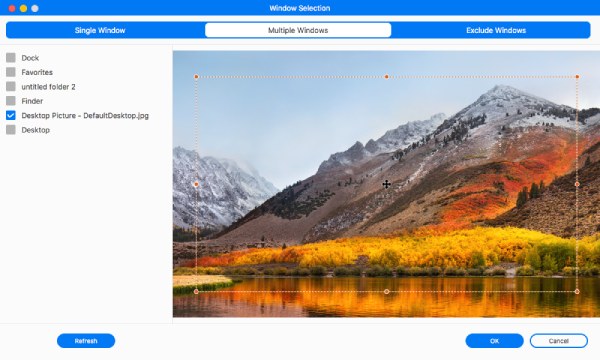600x360 pixels.
Task: Enable the Favorites checkbox
Action: tap(11, 72)
